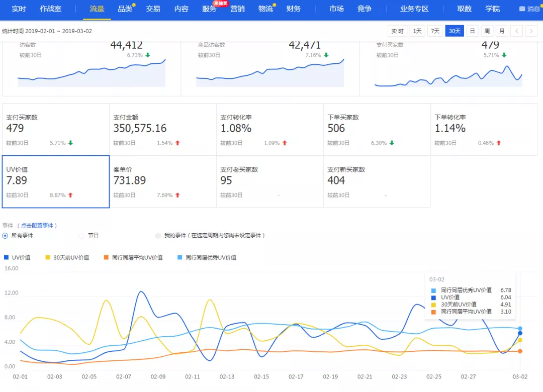Click the previous period arrow button
543x392 pixels.
tap(516, 31)
